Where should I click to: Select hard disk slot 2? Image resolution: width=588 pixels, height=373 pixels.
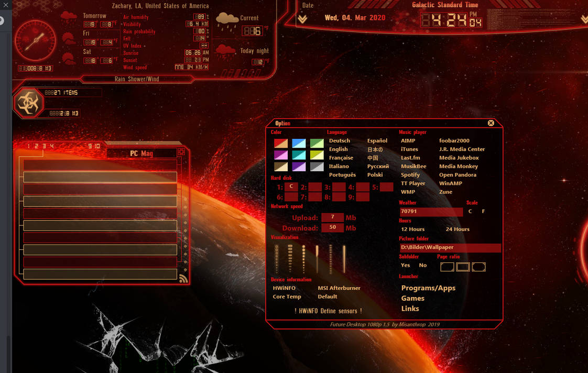point(316,186)
